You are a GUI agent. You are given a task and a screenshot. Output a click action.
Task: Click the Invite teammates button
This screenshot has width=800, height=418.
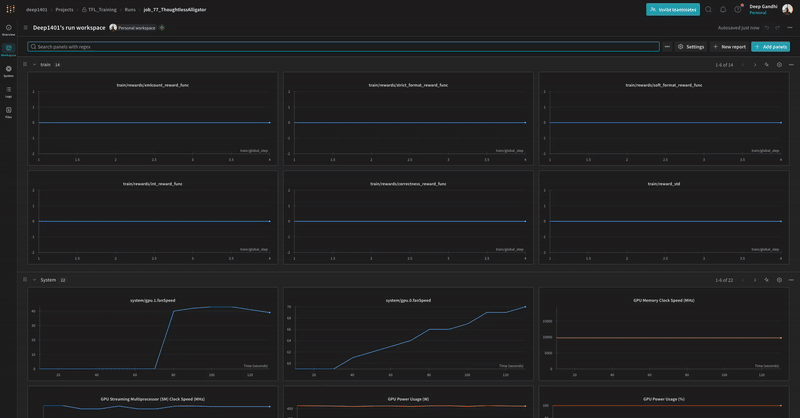tap(673, 9)
